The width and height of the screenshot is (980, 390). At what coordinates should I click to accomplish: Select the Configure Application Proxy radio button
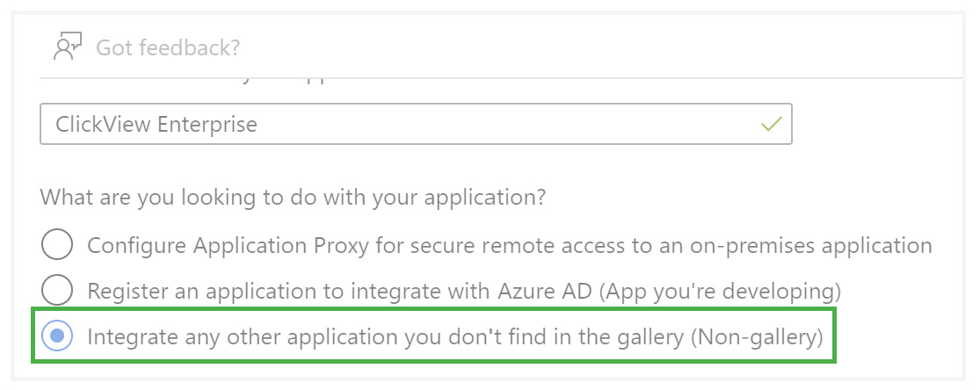point(57,244)
